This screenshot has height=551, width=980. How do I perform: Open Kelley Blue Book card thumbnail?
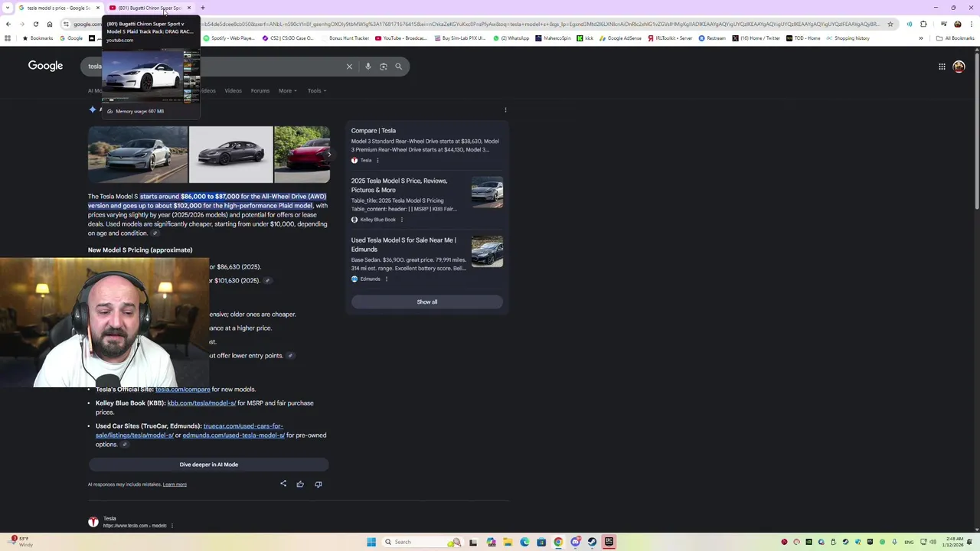tap(487, 192)
